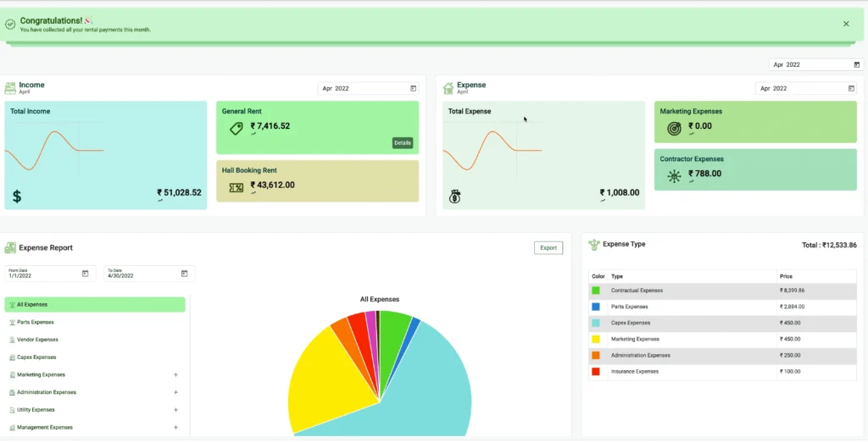Click the blue Parts Expenses color swatch
The image size is (868, 443).
click(x=596, y=307)
